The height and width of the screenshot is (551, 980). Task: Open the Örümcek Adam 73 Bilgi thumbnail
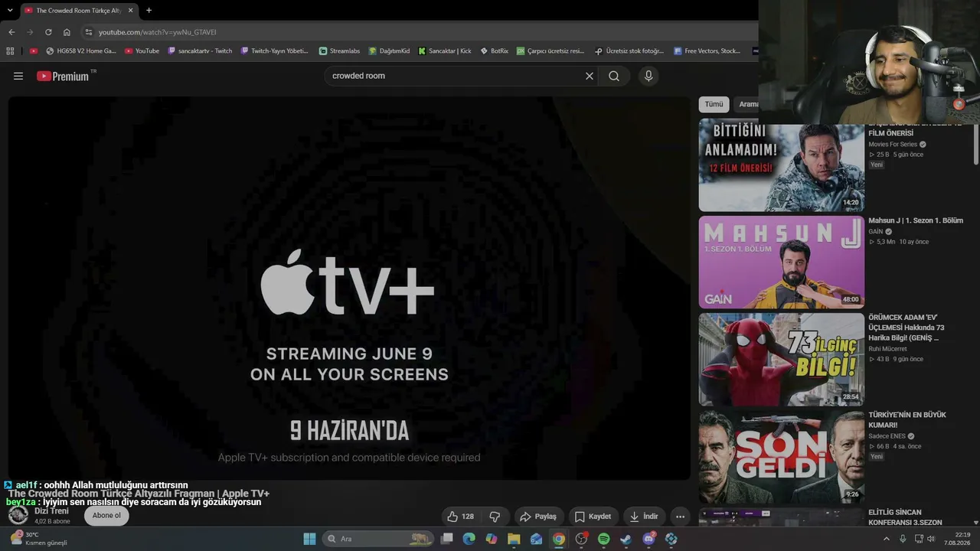(782, 359)
